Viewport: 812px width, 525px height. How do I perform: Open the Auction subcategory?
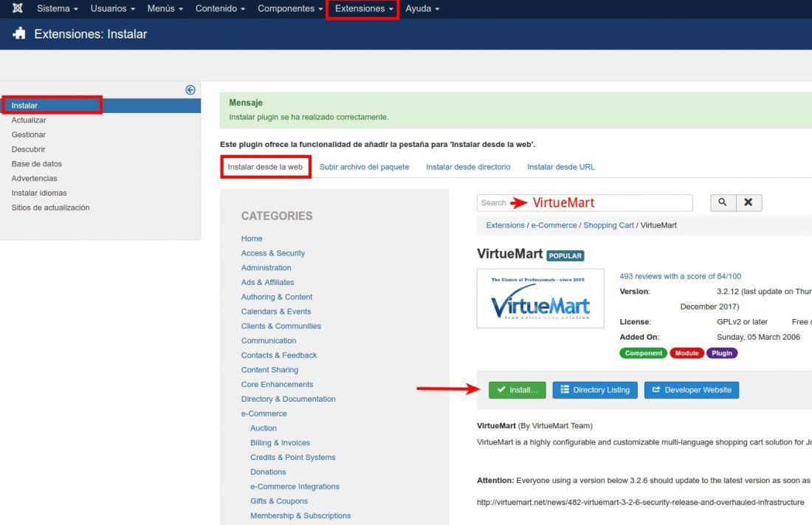click(263, 428)
